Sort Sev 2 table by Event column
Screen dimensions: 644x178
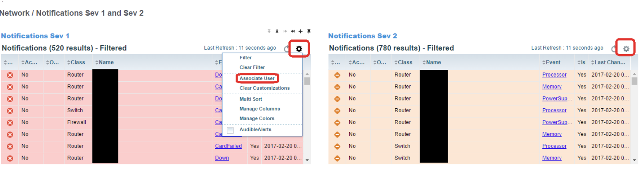551,63
